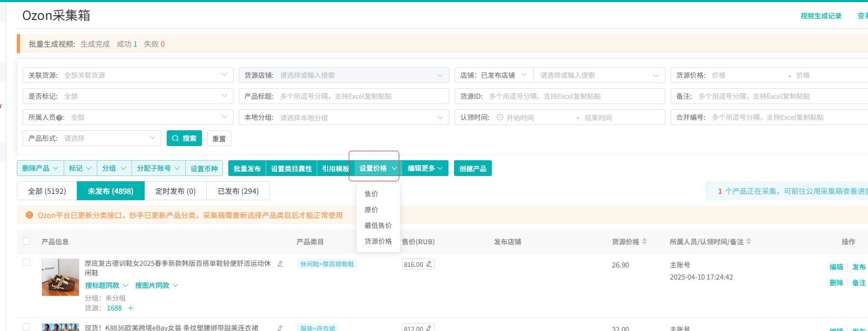Viewport: 868px width, 331px height.
Task: Open the 本地分组 dropdown
Action: click(344, 117)
